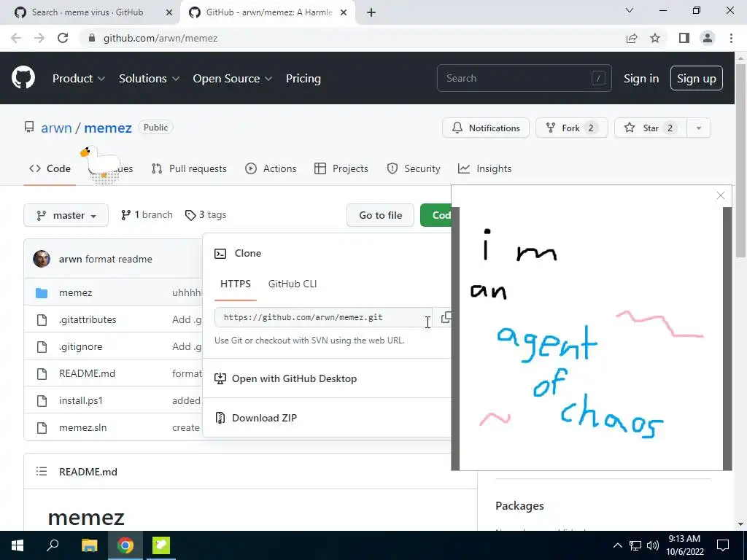This screenshot has height=560, width=747.
Task: Open Windows taskbar search
Action: tap(53, 545)
